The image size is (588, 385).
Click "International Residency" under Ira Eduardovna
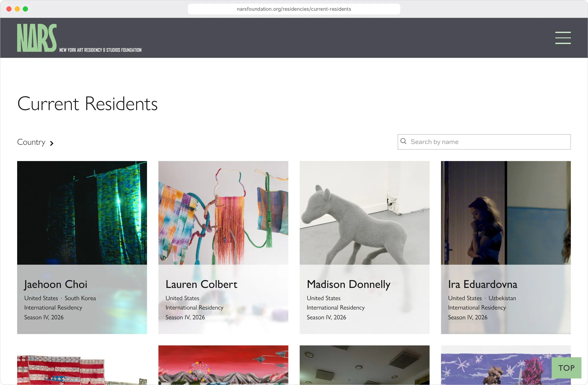point(477,308)
